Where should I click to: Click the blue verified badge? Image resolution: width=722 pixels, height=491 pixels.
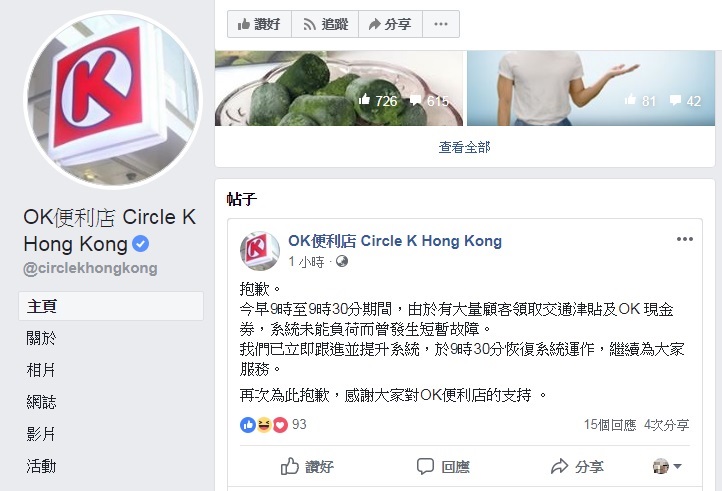(140, 244)
